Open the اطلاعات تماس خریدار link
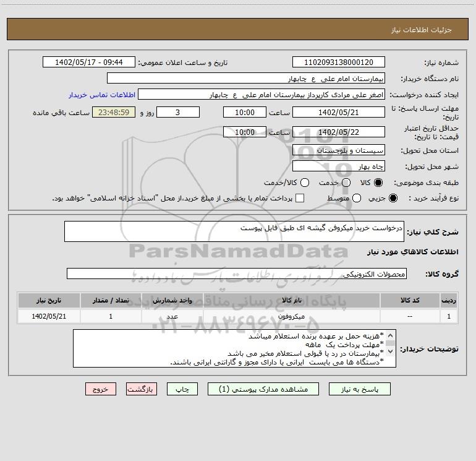 point(102,95)
